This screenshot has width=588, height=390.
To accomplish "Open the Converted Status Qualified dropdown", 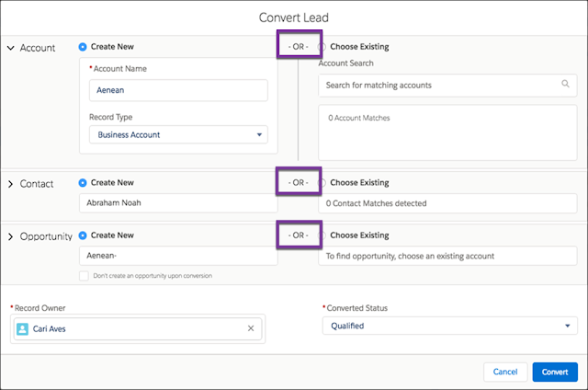I will coord(449,326).
